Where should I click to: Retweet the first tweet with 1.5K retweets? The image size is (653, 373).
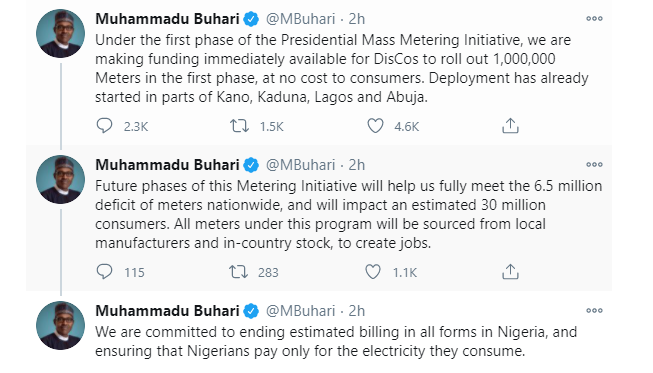click(x=239, y=125)
